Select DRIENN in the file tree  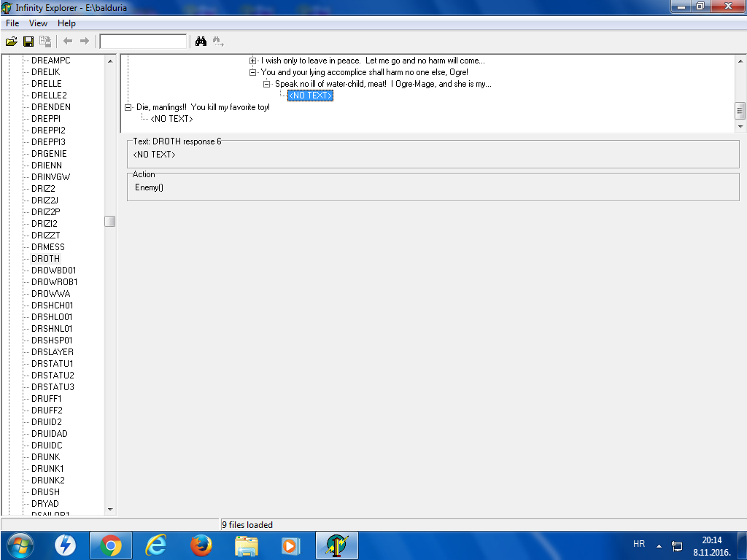pyautogui.click(x=47, y=166)
